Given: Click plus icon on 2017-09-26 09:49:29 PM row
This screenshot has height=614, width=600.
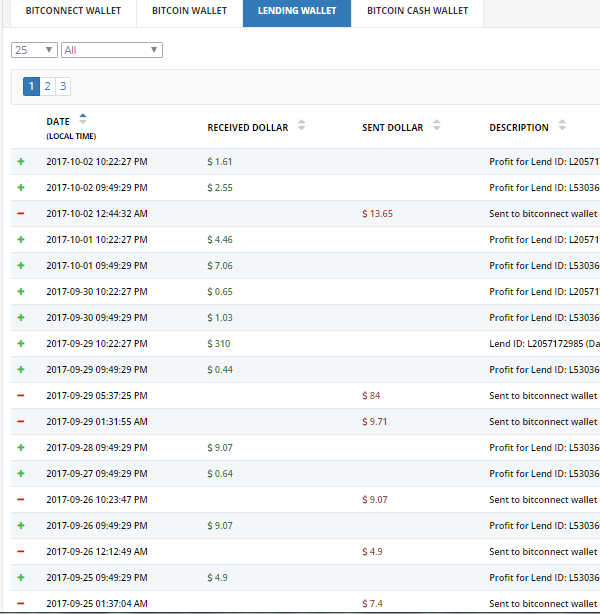Looking at the screenshot, I should tap(21, 526).
